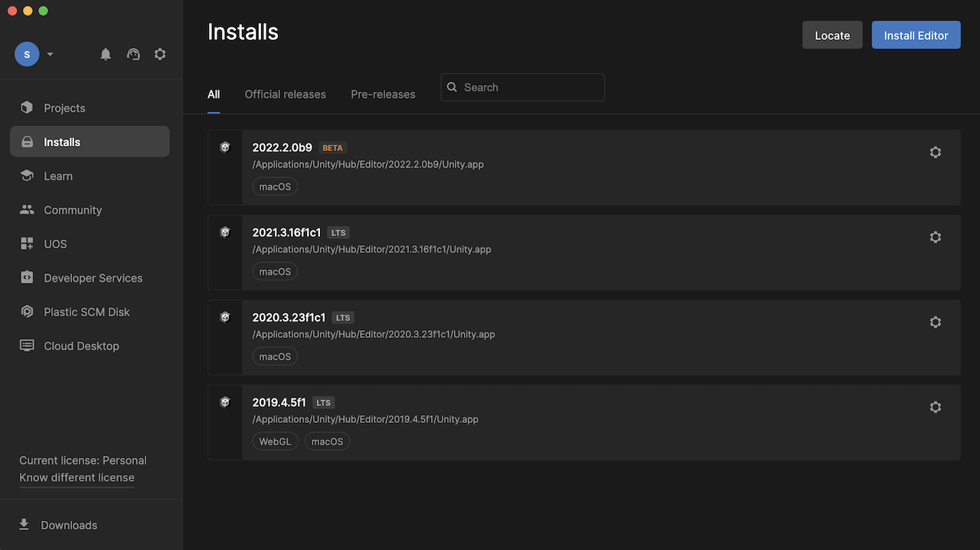Click the Community people icon
The image size is (980, 550).
pos(27,210)
